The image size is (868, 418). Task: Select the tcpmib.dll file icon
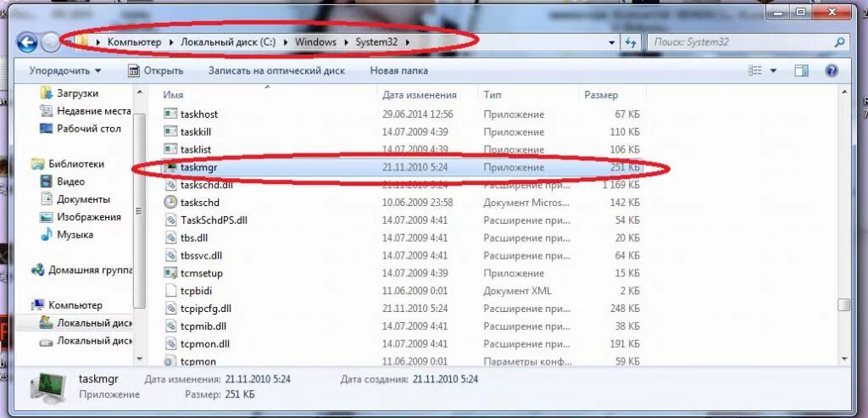(x=170, y=326)
